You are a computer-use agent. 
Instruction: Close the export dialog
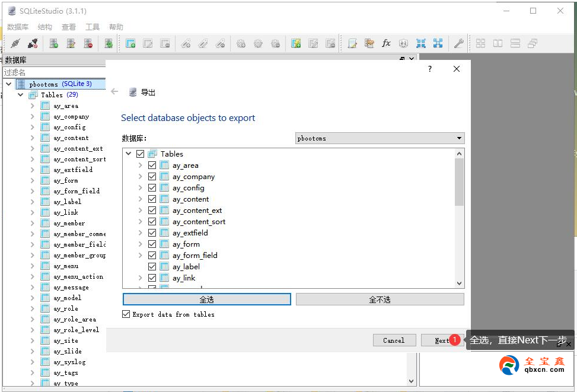(x=457, y=69)
